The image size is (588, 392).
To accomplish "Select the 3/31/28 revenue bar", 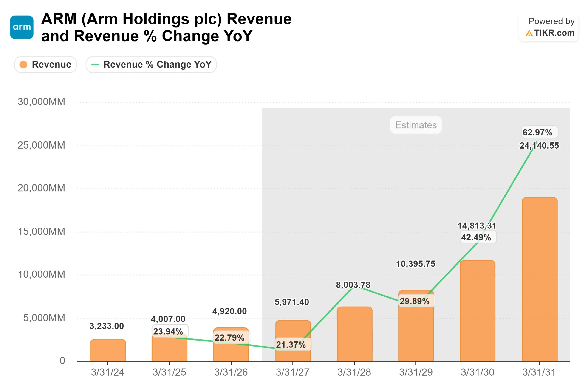I will (354, 334).
